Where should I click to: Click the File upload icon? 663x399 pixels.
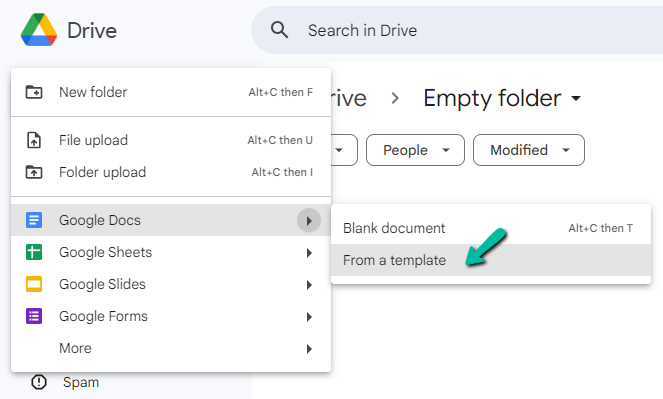click(34, 140)
